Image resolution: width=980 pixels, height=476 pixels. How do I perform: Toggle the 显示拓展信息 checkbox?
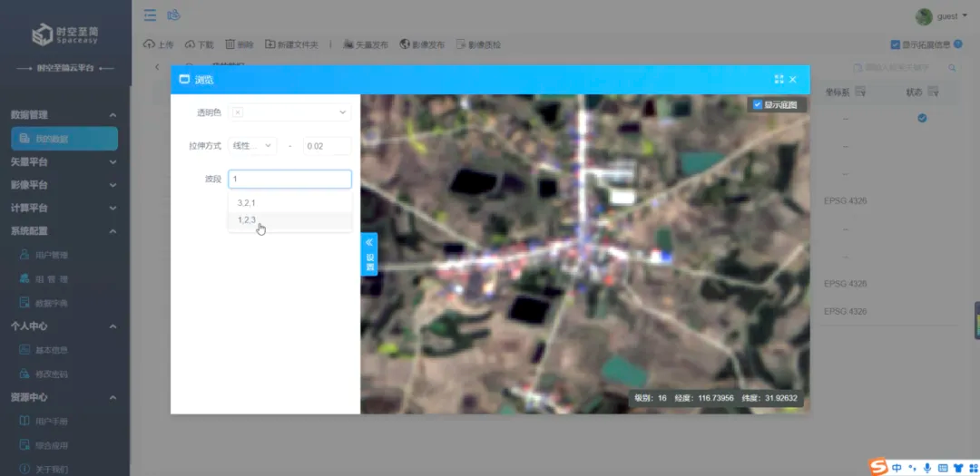895,45
